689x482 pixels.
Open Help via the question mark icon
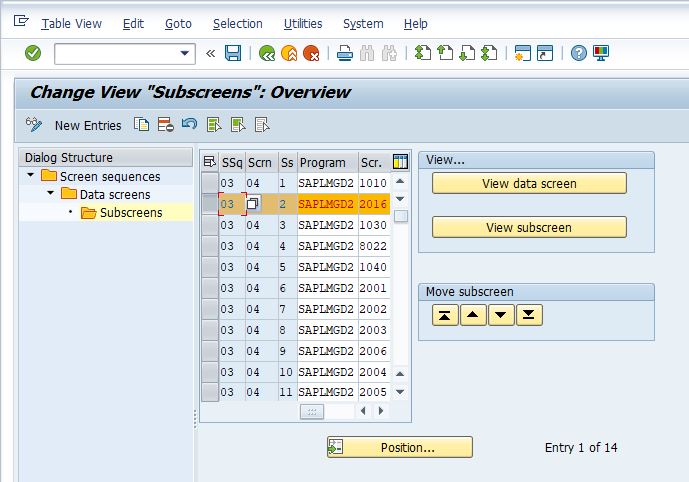(579, 53)
